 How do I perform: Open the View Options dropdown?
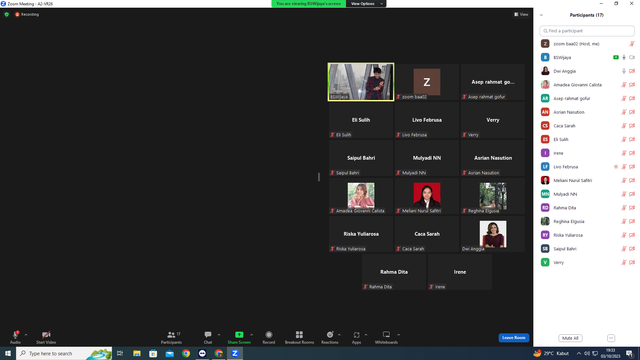(366, 4)
